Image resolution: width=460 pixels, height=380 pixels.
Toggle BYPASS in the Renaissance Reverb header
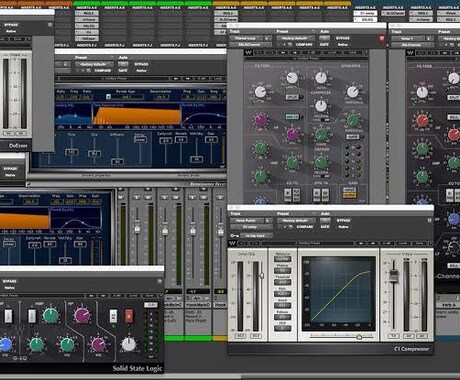tap(141, 64)
